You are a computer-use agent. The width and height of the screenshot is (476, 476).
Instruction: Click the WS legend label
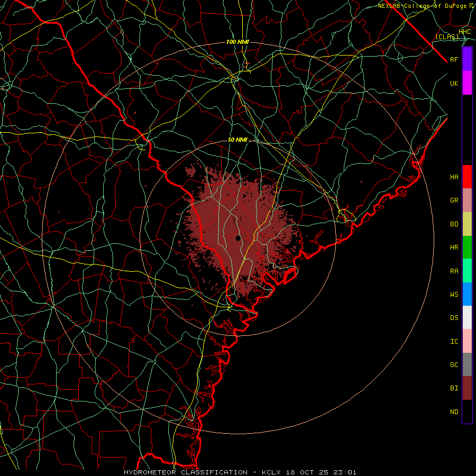coord(454,295)
